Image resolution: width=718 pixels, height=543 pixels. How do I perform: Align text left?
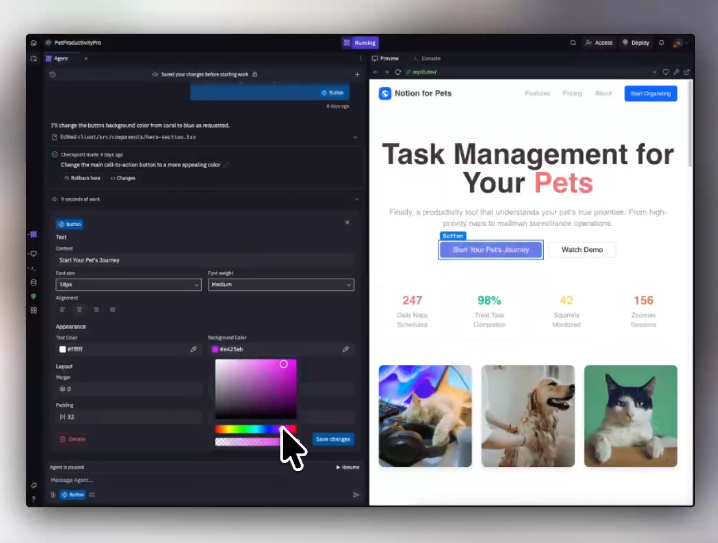[x=63, y=310]
